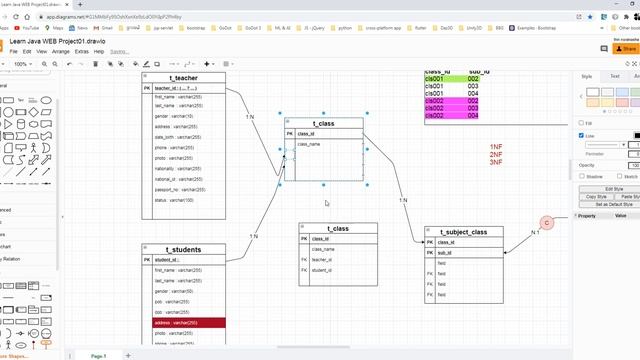Viewport: 640px width, 360px height.
Task: Click the fill color bucket icon
Action: [x=136, y=64]
